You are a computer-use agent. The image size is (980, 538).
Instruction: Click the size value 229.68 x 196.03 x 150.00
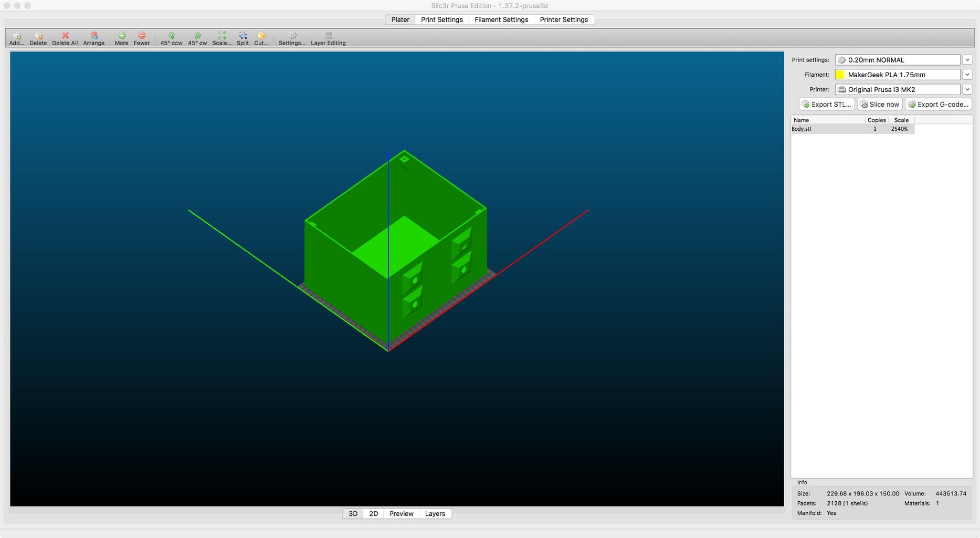click(863, 493)
